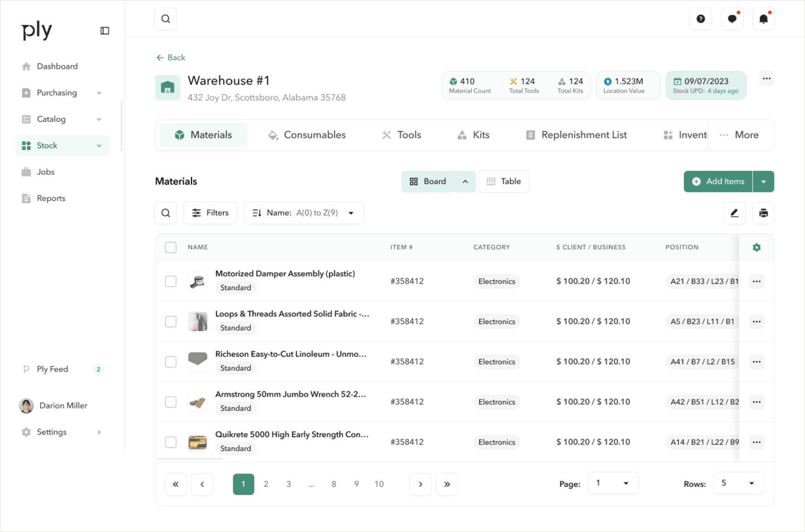The height and width of the screenshot is (532, 805).
Task: Open row actions for Loops & Threads fabric
Action: pyautogui.click(x=756, y=322)
